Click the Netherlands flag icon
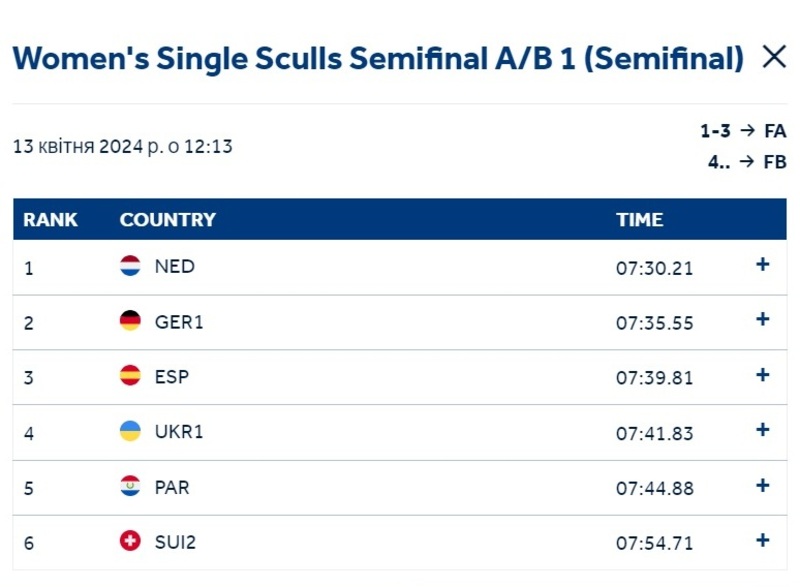This screenshot has height=587, width=800. pos(130,266)
